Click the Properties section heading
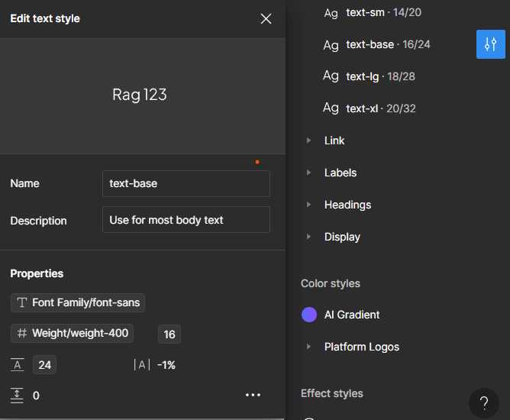This screenshot has height=420, width=510. click(x=37, y=273)
